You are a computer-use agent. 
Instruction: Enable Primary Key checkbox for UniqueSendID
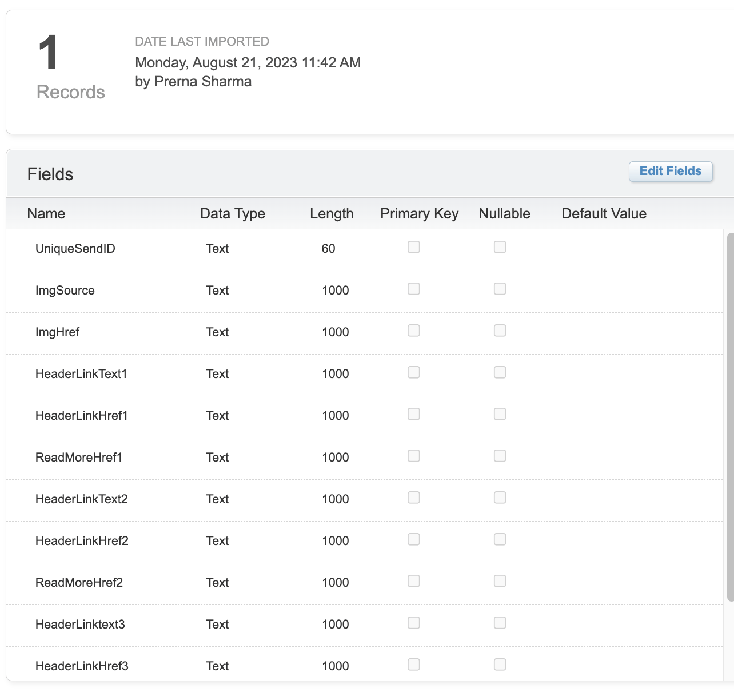413,247
